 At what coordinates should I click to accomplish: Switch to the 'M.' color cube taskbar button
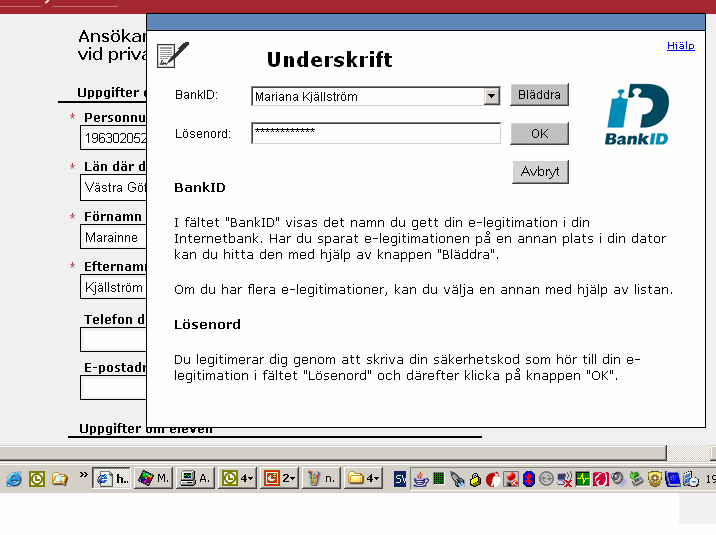[153, 478]
